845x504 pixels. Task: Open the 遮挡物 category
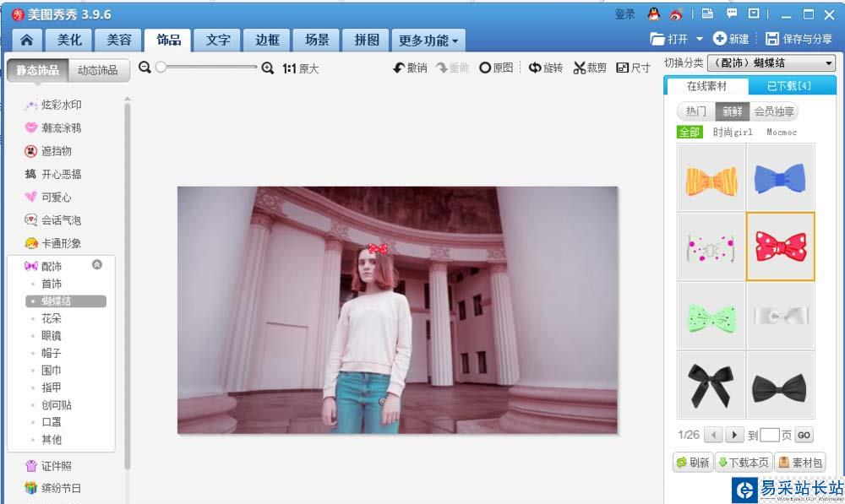coord(48,151)
